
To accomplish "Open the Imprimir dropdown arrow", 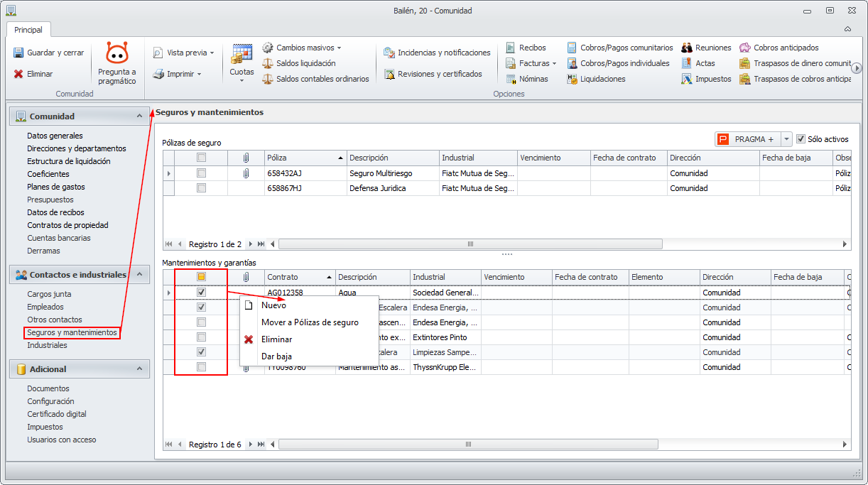I will click(x=199, y=75).
